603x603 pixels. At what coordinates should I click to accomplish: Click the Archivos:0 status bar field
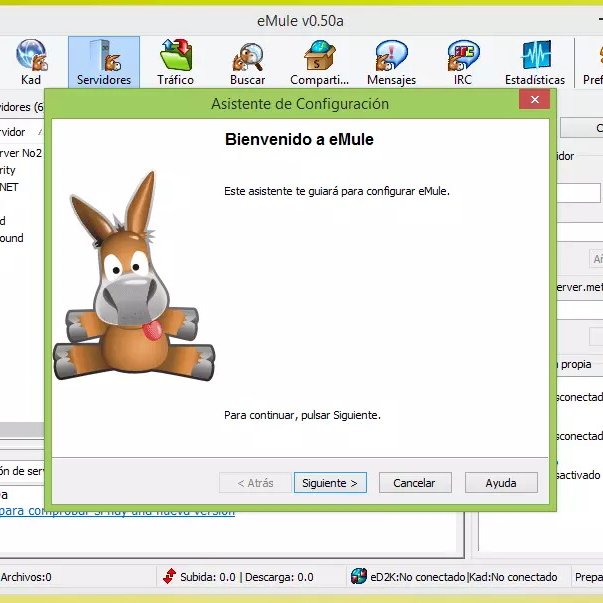click(26, 577)
